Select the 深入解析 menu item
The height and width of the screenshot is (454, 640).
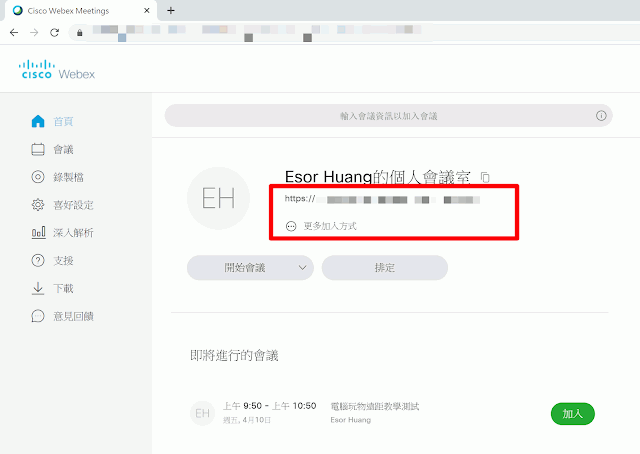coord(73,233)
